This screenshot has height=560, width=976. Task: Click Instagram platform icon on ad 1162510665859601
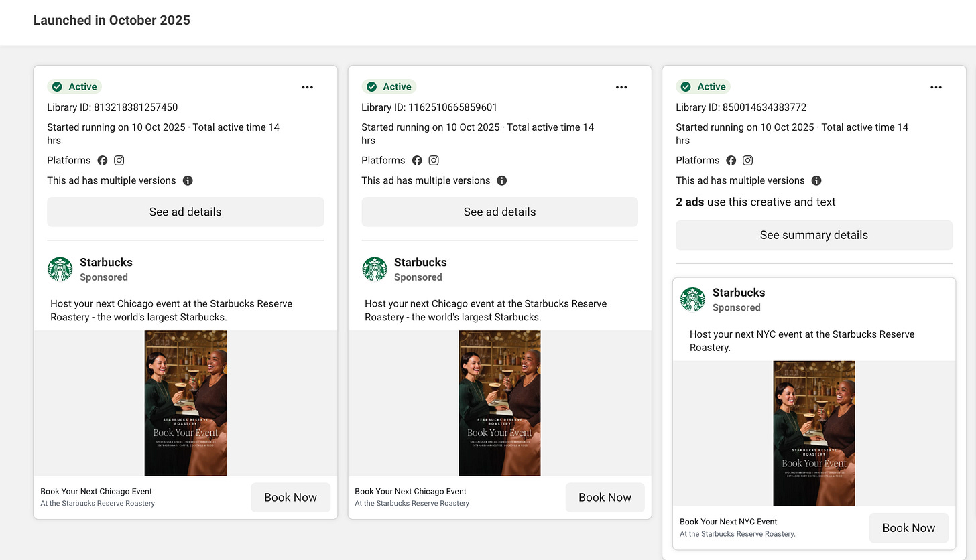pos(434,160)
